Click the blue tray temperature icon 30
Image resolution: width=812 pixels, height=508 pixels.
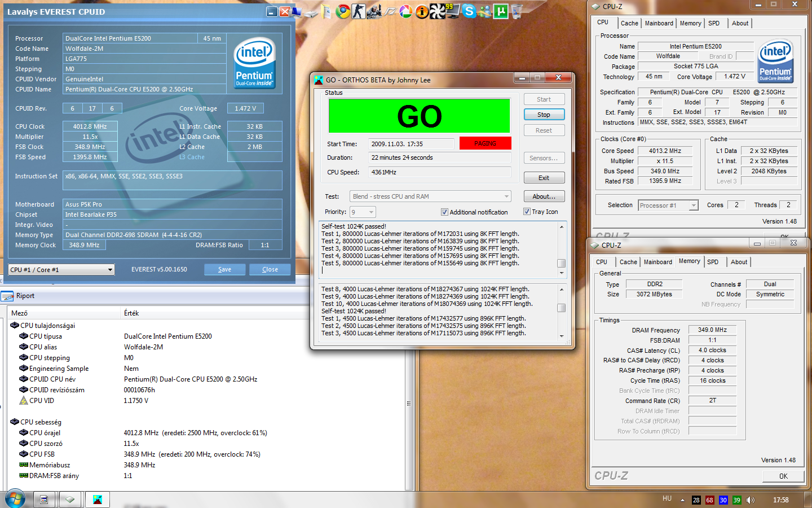tap(723, 500)
